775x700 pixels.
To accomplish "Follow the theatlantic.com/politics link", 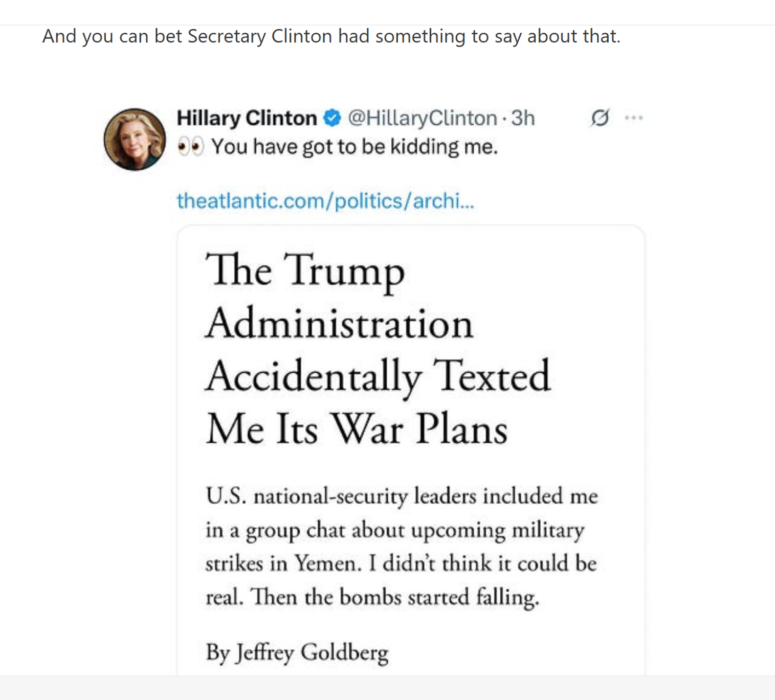I will point(325,201).
